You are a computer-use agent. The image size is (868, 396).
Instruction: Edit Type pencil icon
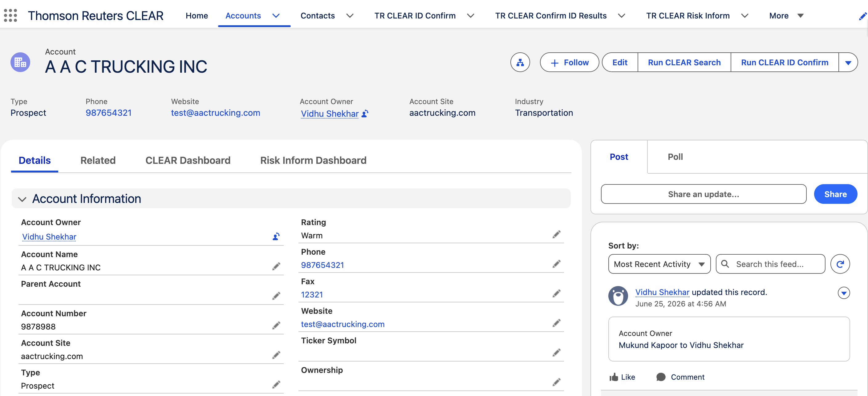276,385
